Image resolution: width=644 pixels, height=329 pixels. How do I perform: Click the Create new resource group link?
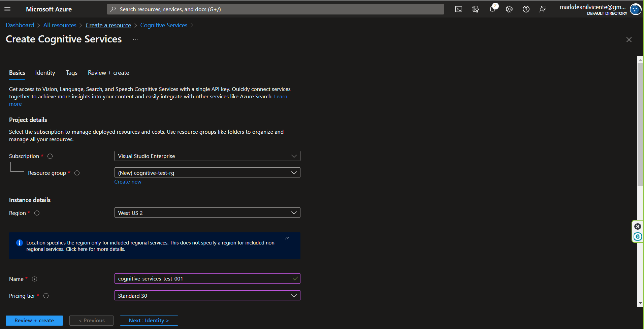pos(128,182)
